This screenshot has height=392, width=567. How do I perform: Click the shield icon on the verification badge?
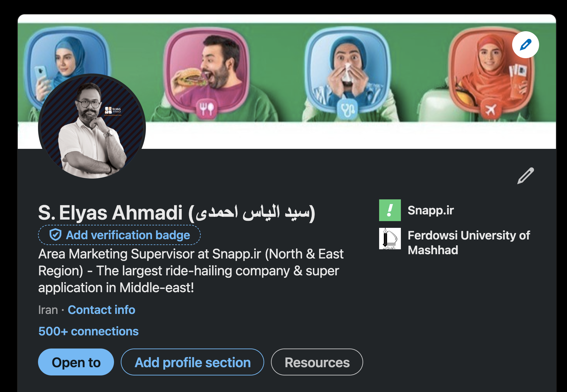[x=55, y=235]
